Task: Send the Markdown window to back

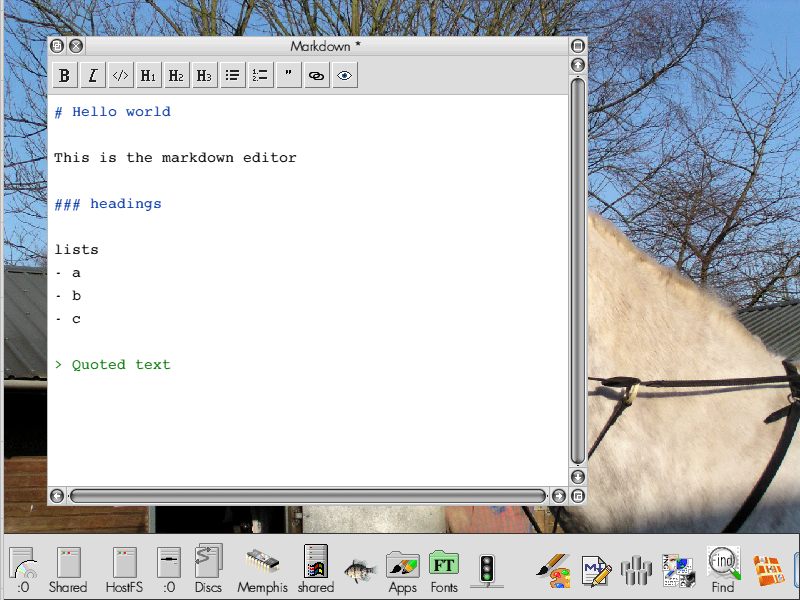Action: [x=57, y=46]
